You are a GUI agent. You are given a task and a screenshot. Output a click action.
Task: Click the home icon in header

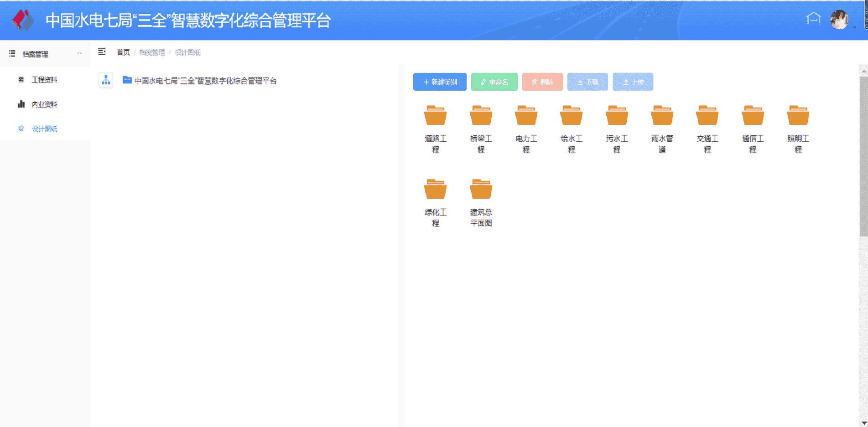point(813,19)
